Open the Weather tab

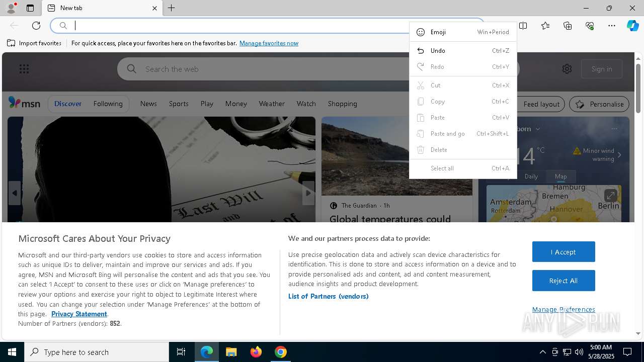(272, 104)
